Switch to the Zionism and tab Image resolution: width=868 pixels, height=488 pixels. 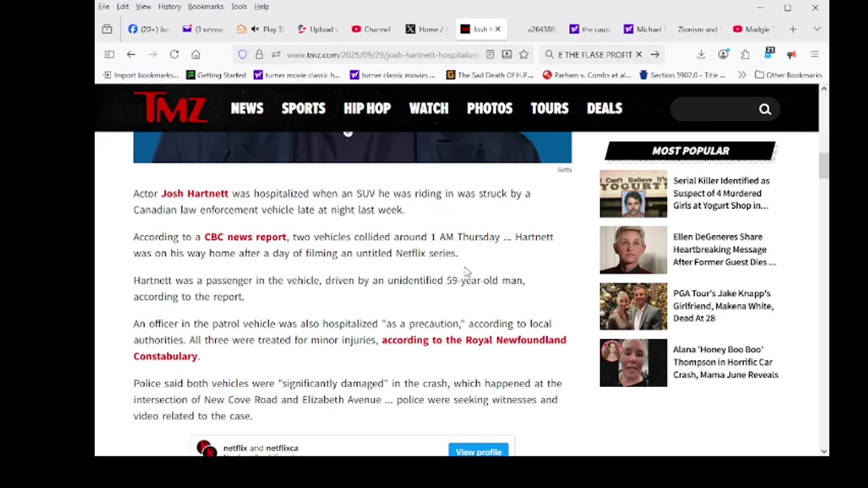coord(697,29)
